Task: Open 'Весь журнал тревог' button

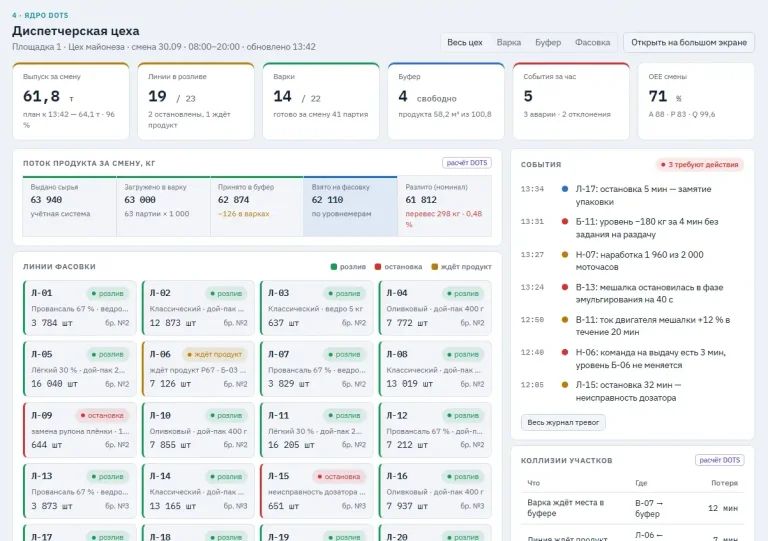Action: point(563,422)
